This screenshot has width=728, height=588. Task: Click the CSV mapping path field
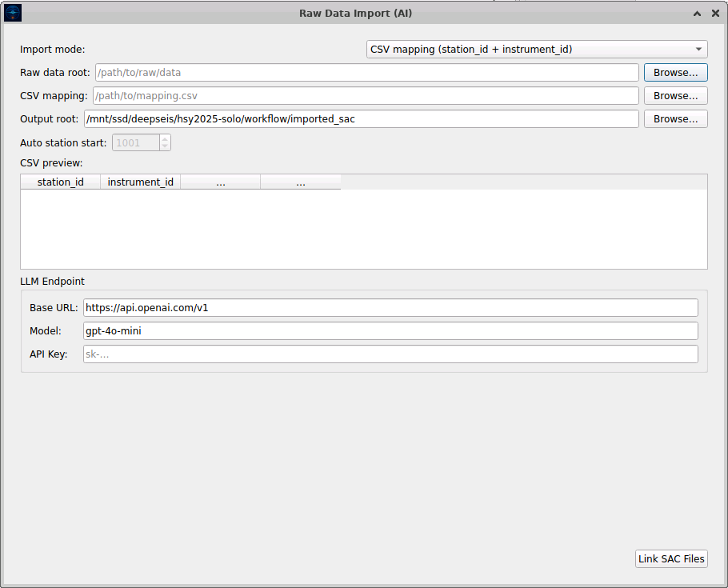[366, 96]
